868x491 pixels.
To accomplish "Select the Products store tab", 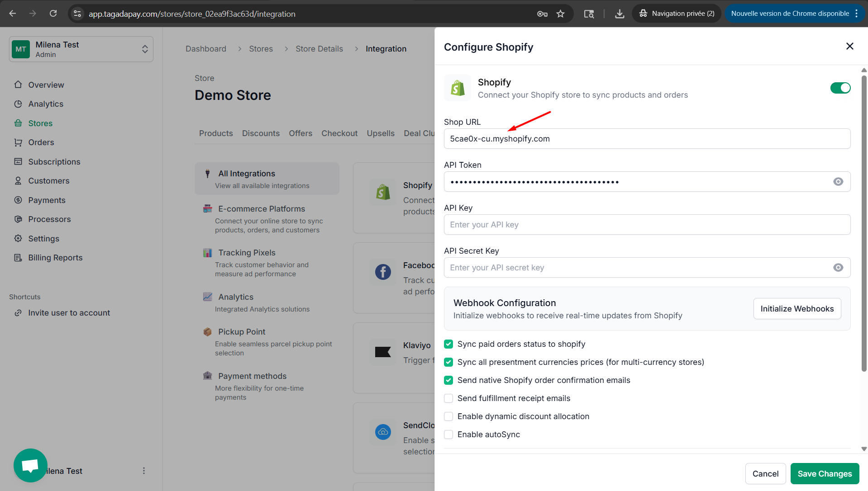I will 216,133.
